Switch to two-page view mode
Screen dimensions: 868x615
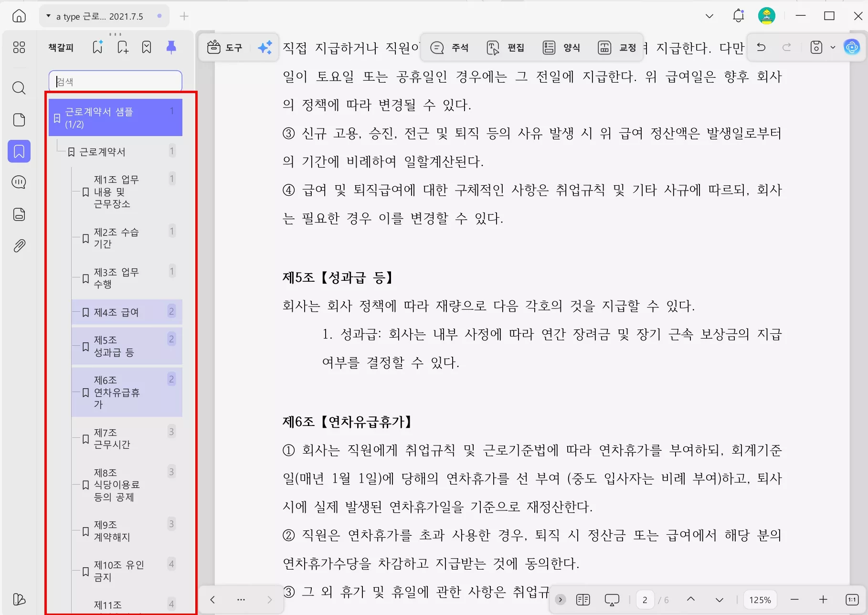click(x=583, y=599)
